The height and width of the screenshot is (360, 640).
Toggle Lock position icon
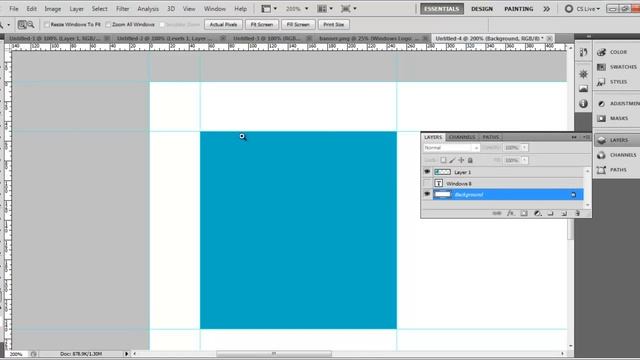click(461, 160)
